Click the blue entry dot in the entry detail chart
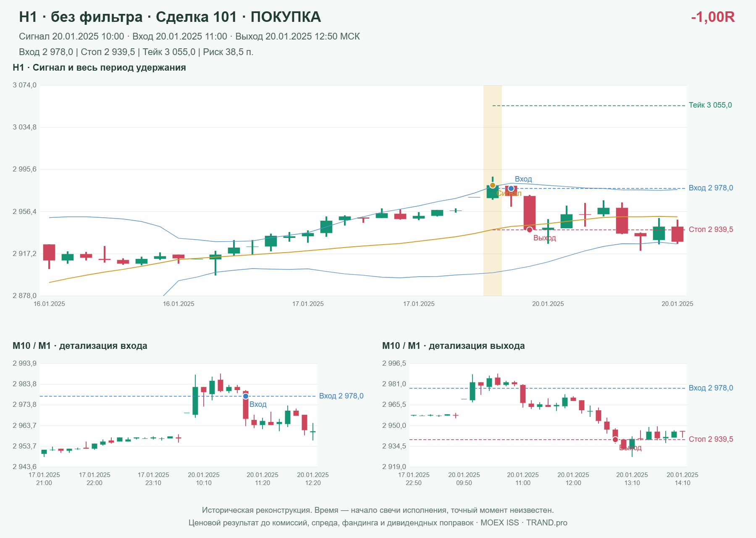The image size is (756, 538). (246, 396)
